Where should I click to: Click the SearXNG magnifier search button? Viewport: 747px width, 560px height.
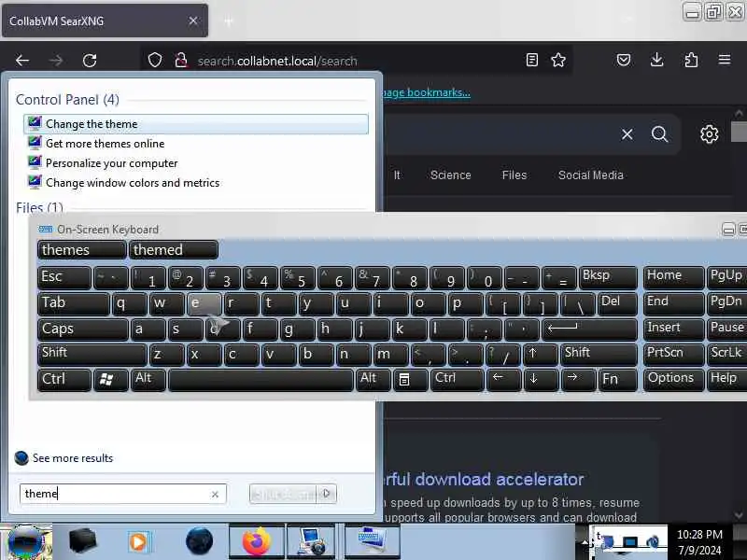coord(659,134)
